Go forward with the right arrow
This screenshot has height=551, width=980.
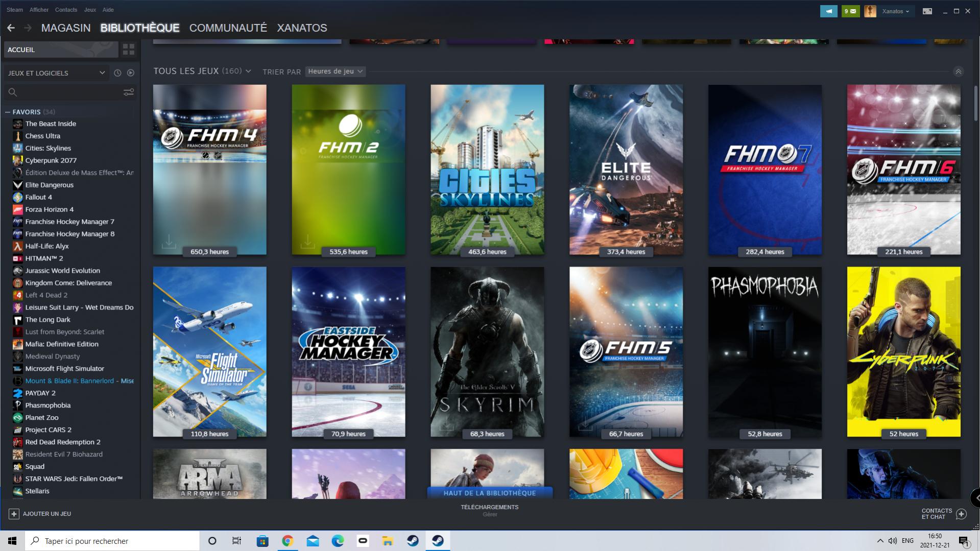point(28,28)
